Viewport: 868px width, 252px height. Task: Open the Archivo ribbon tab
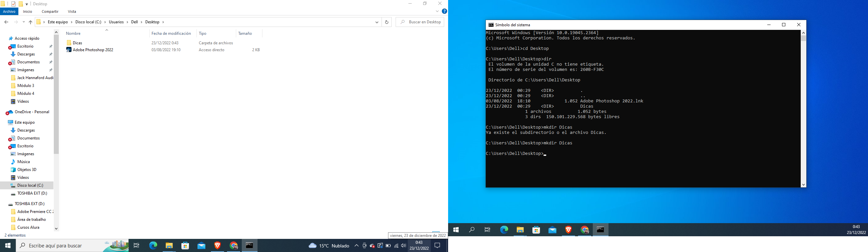(x=9, y=11)
